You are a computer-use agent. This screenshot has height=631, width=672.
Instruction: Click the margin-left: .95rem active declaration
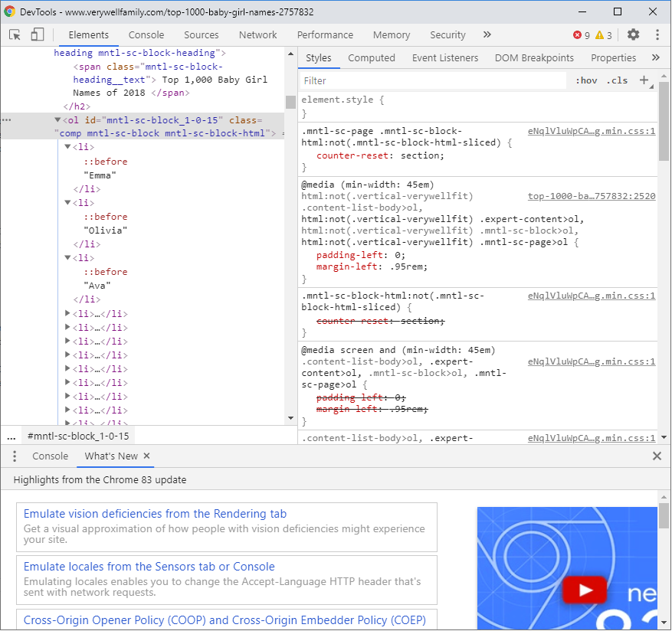pos(372,266)
